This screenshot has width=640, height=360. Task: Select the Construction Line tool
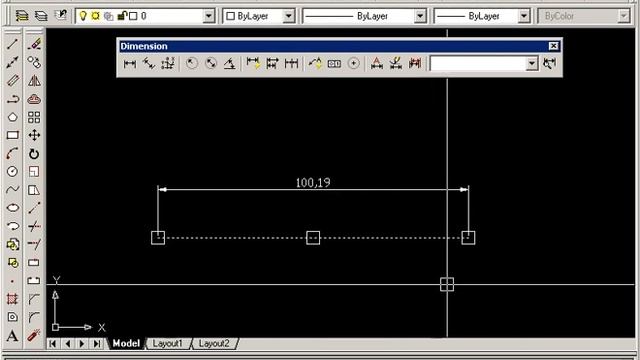click(x=13, y=62)
